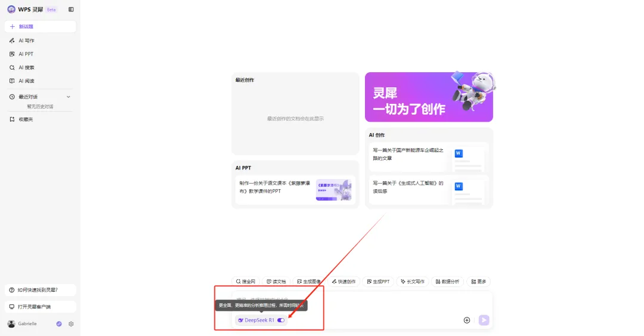Click the 生成图像 chip
The height and width of the screenshot is (336, 644).
pos(309,282)
